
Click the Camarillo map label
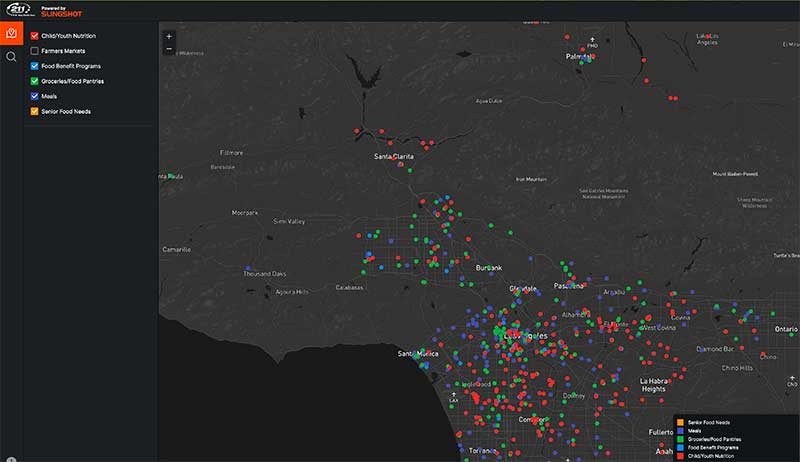tap(177, 249)
